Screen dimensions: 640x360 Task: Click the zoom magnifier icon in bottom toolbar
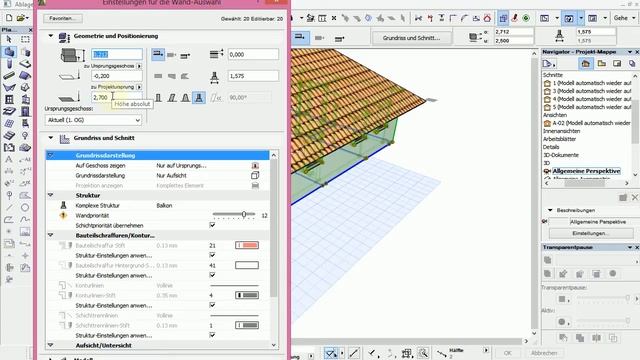(423, 353)
